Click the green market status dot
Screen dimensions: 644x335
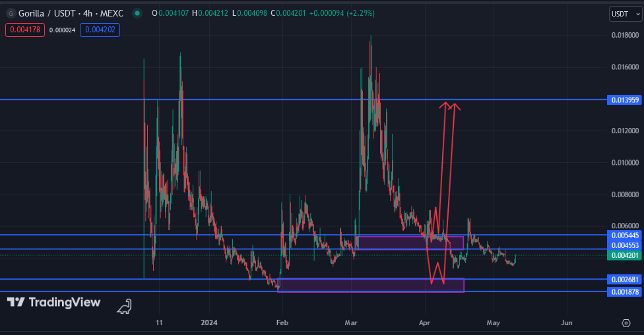[x=137, y=14]
